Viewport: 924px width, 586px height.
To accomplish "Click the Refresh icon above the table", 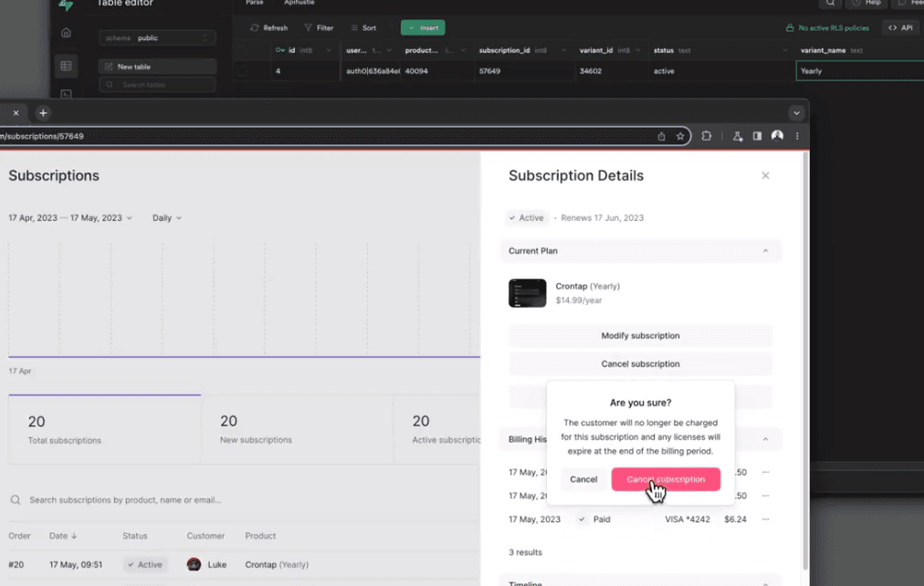I will point(255,27).
